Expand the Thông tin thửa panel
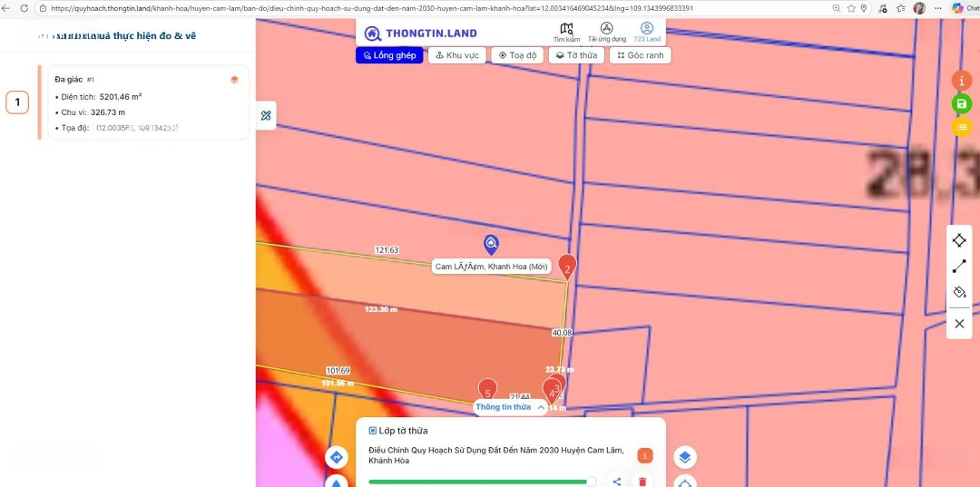The width and height of the screenshot is (980, 487). (x=510, y=407)
